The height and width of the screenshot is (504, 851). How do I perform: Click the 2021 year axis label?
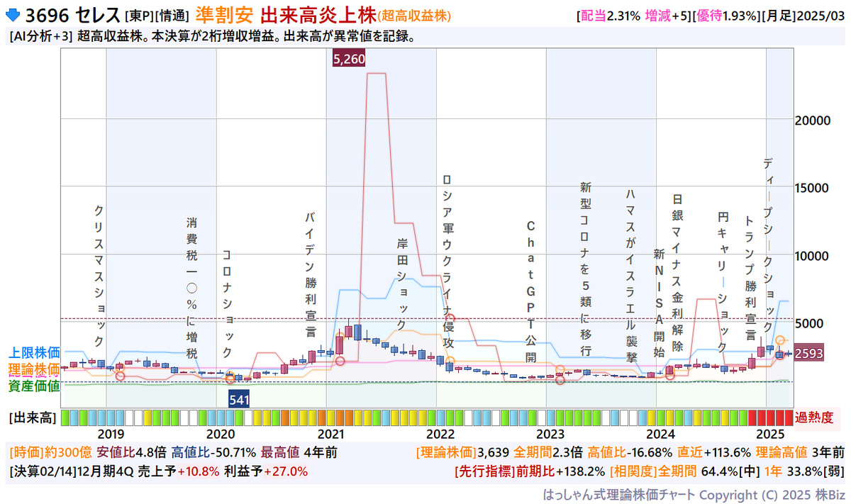pyautogui.click(x=330, y=435)
